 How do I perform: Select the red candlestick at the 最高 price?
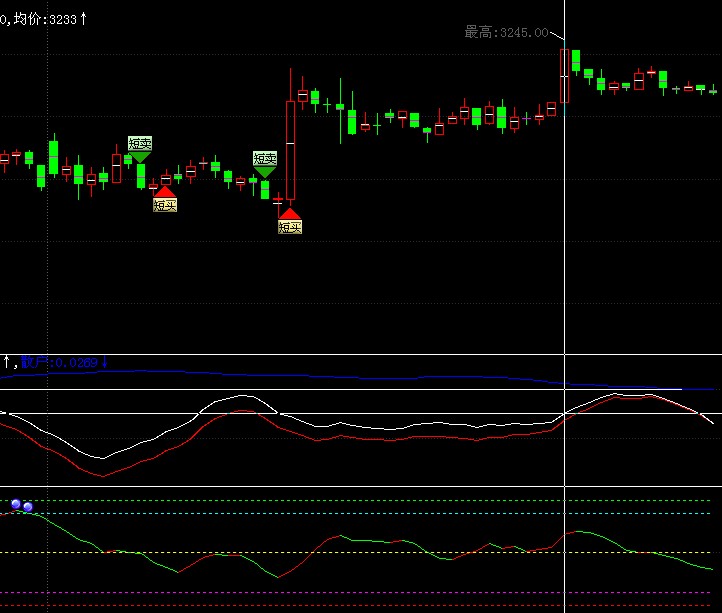click(x=564, y=75)
